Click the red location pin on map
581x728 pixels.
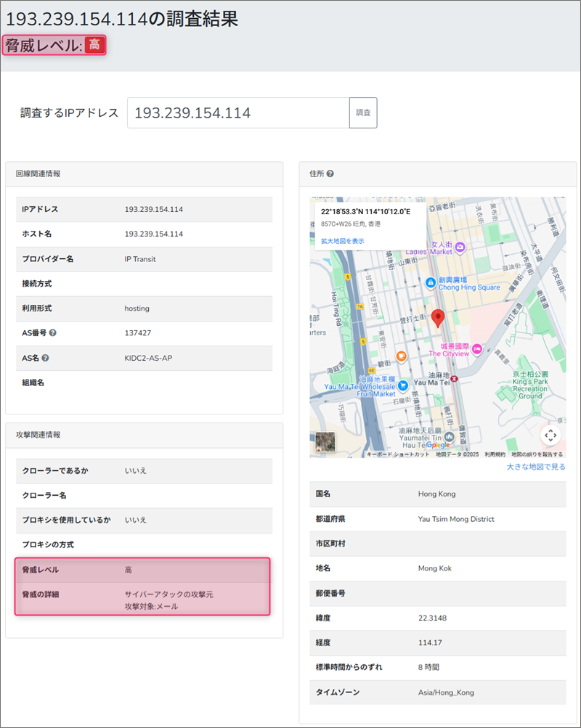pyautogui.click(x=437, y=318)
